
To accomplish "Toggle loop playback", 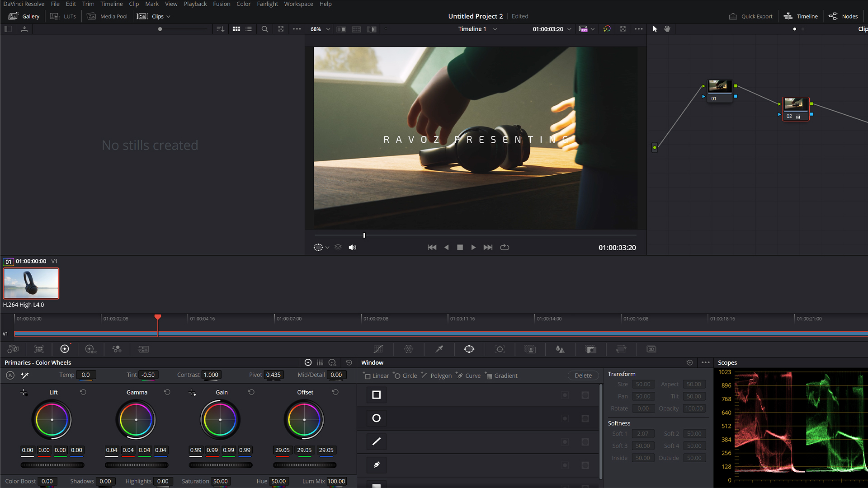I will pos(505,247).
